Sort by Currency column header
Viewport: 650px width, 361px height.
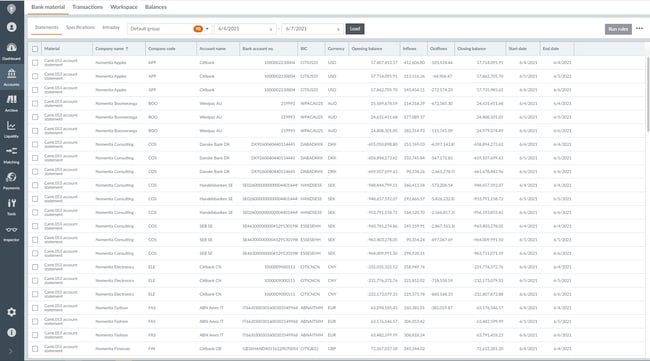(336, 49)
